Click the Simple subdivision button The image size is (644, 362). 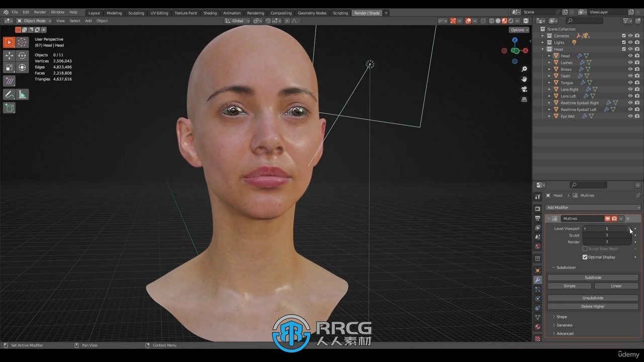tap(570, 286)
